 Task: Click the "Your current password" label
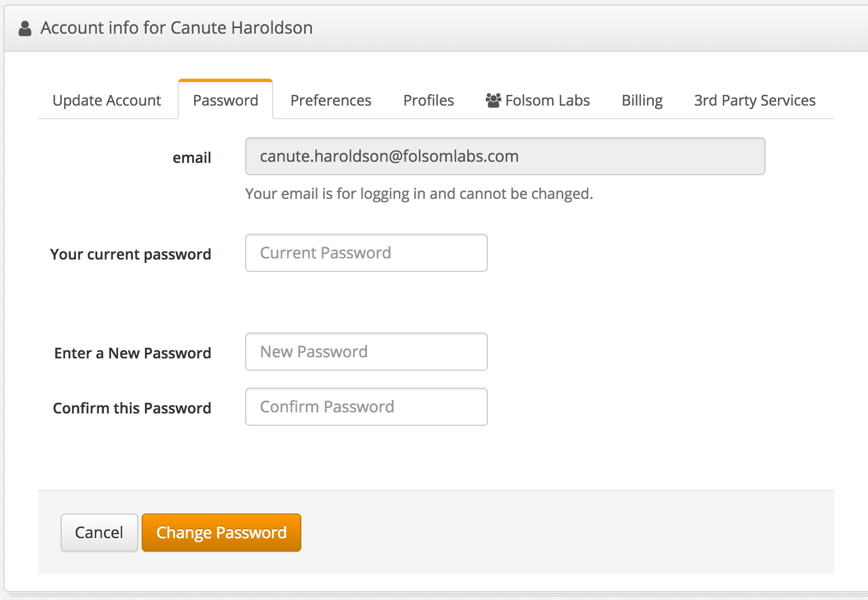pos(130,254)
